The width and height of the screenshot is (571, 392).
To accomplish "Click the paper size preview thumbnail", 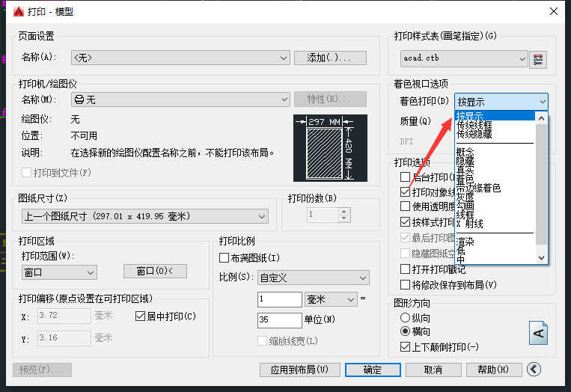I will 330,147.
